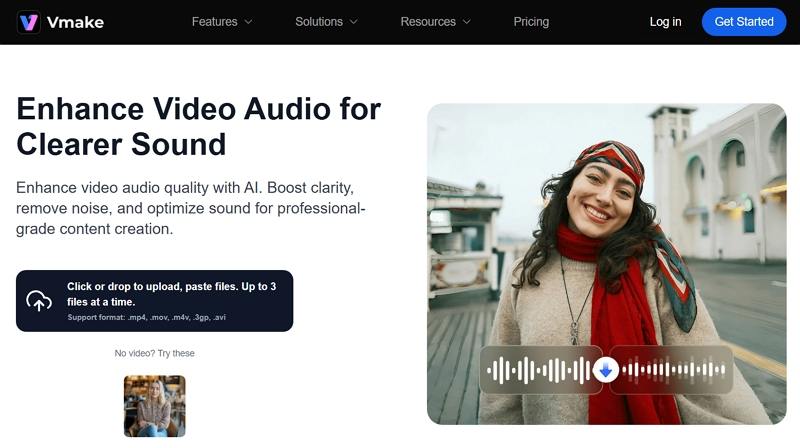Click the 'Enhance Video Audio for Clearer Sound' heading
Viewport: 800px width, 448px height.
[x=198, y=127]
